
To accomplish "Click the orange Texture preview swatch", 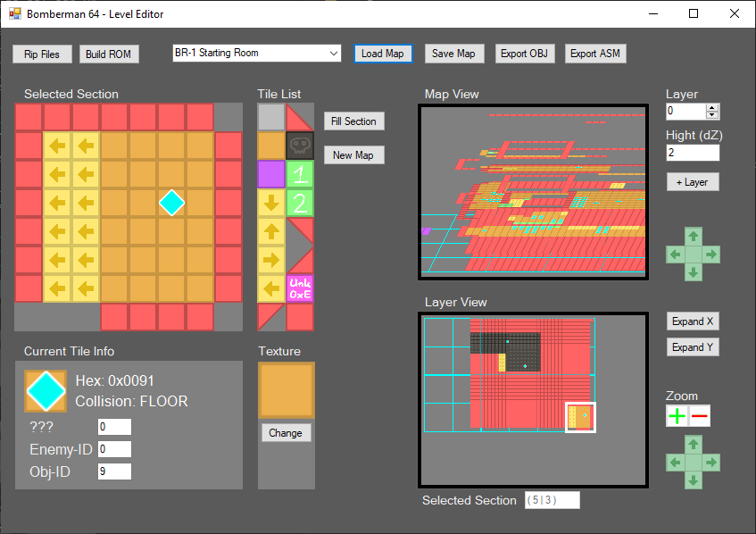I will tap(286, 390).
